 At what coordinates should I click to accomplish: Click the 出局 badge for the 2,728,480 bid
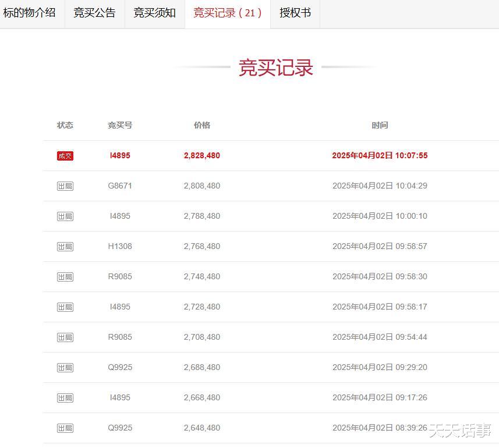click(65, 307)
